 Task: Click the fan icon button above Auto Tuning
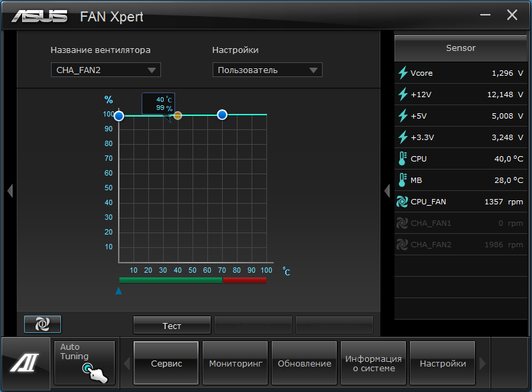tap(43, 324)
